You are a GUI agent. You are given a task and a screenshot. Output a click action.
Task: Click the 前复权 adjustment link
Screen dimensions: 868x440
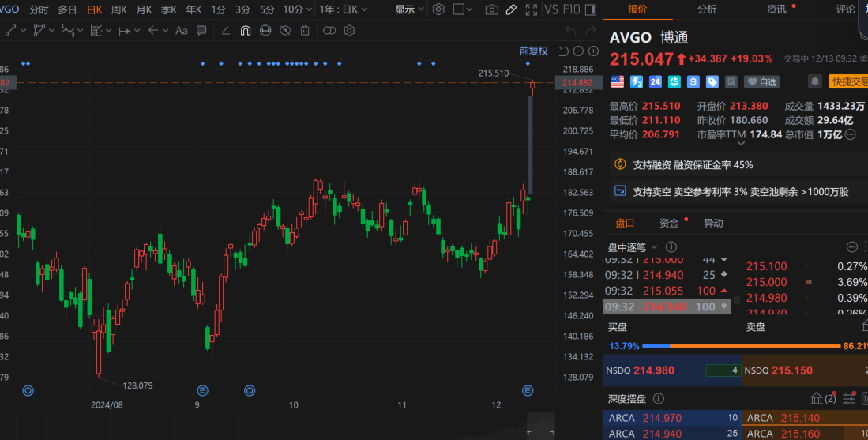tap(534, 51)
